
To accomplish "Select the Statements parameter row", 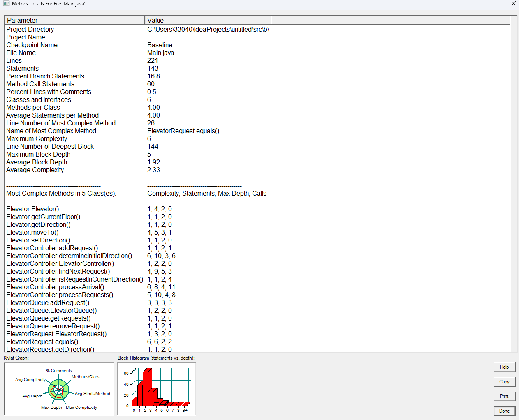I will (138, 69).
